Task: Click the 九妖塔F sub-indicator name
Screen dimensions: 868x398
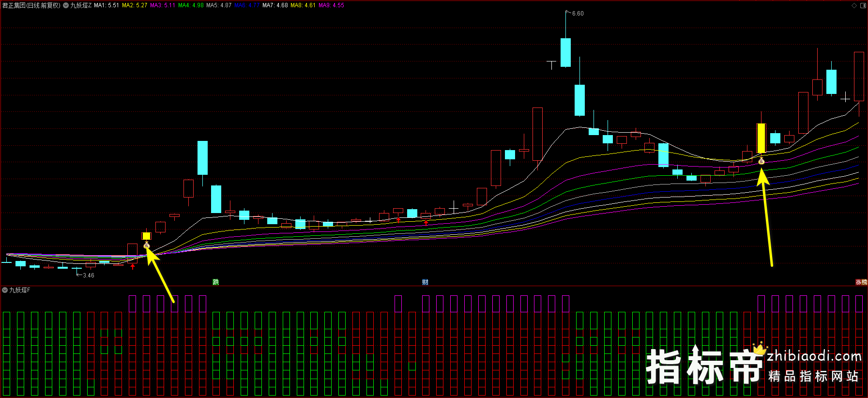Action: 19,290
